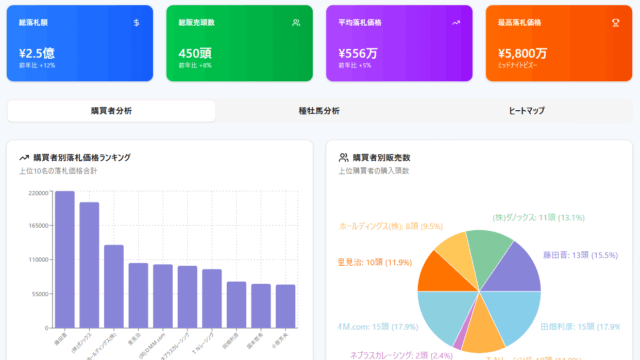Click the 田畑利彦 light blue pie slice
Screen dimensions: 640x360
pyautogui.click(x=514, y=312)
